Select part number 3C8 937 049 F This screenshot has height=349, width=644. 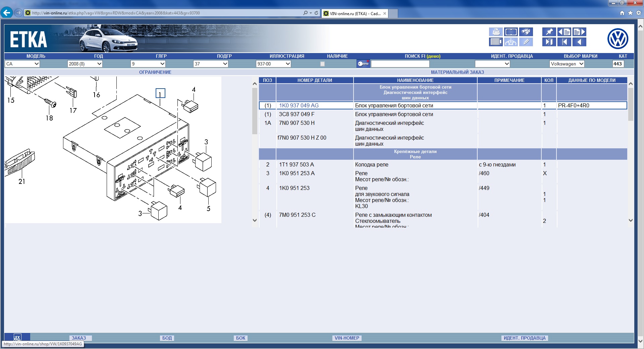297,114
